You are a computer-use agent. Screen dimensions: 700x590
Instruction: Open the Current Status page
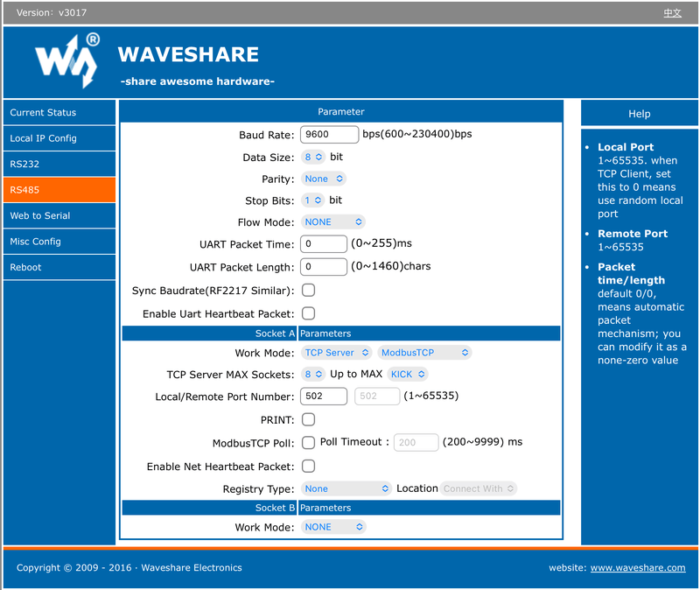[x=59, y=113]
